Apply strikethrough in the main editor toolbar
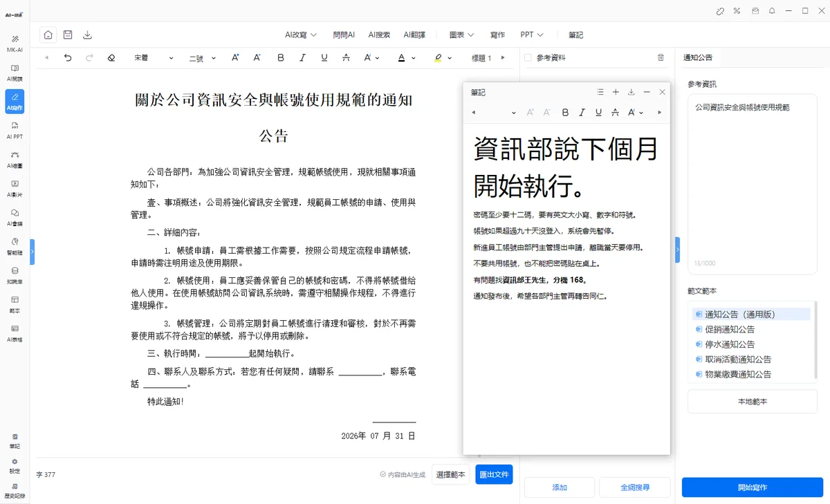This screenshot has width=830, height=504. [346, 58]
